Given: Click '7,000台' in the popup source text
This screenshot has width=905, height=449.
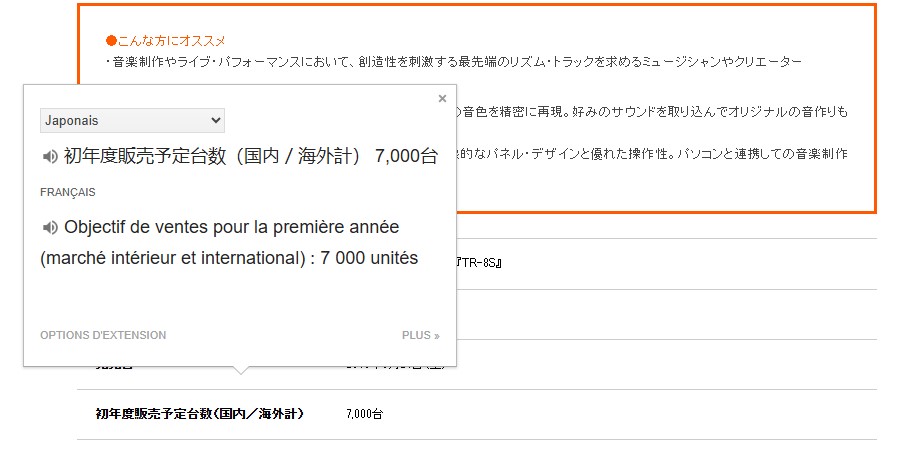Looking at the screenshot, I should (406, 157).
